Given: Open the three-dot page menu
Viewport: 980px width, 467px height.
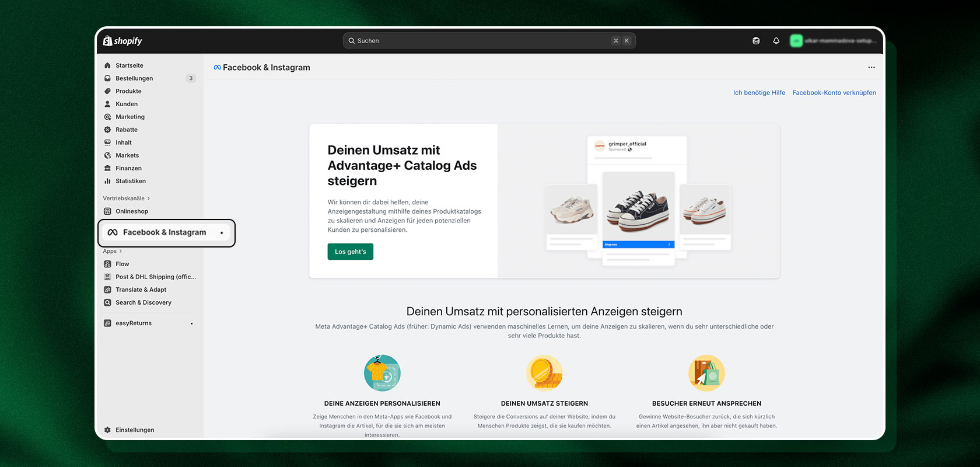Looking at the screenshot, I should coord(871,67).
